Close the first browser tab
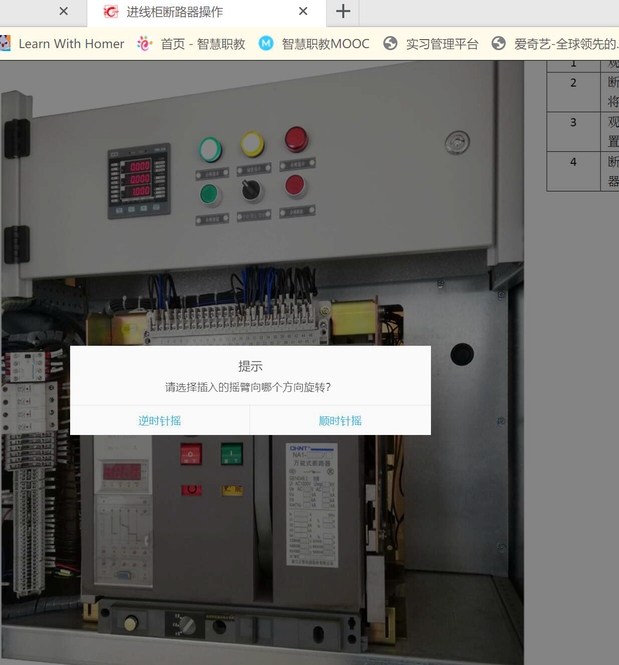 64,12
